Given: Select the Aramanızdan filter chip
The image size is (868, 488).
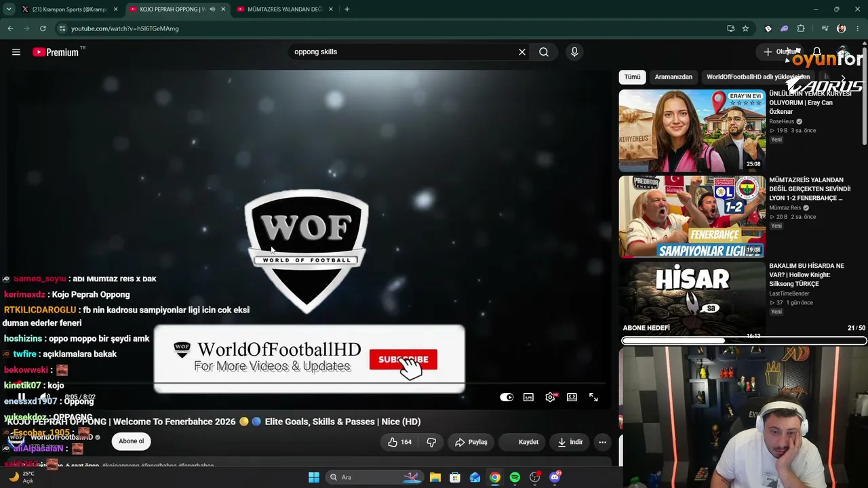Looking at the screenshot, I should click(x=673, y=77).
